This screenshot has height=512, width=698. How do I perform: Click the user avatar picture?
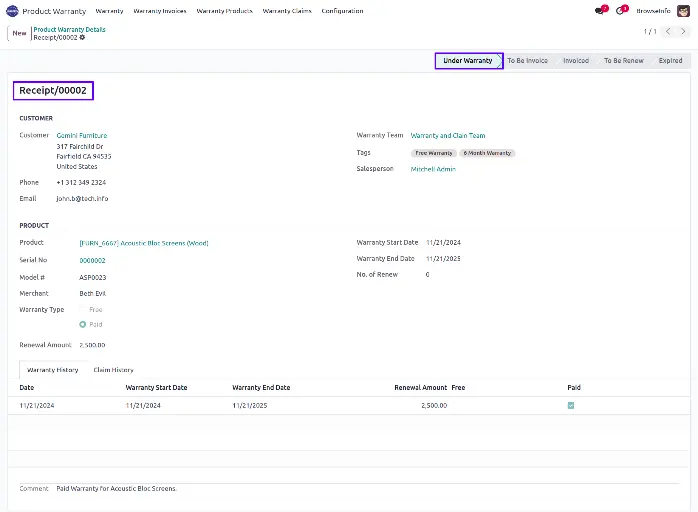pos(683,11)
